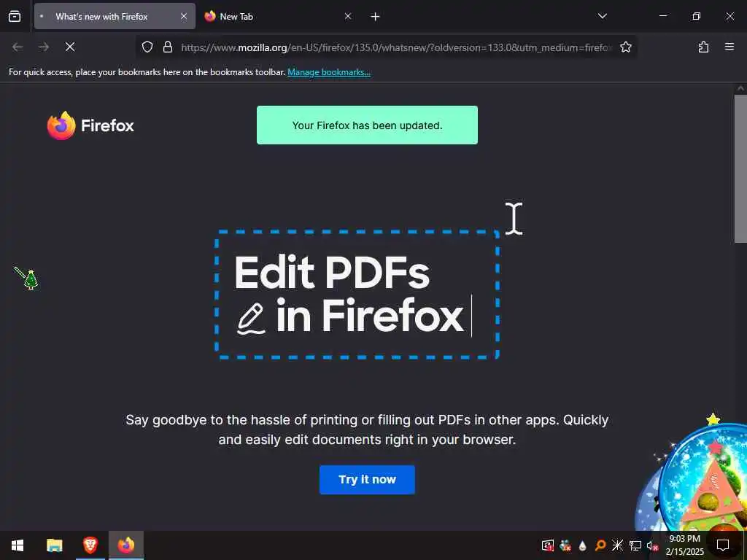Image resolution: width=747 pixels, height=560 pixels.
Task: Click the white starburst tray icon
Action: (617, 545)
